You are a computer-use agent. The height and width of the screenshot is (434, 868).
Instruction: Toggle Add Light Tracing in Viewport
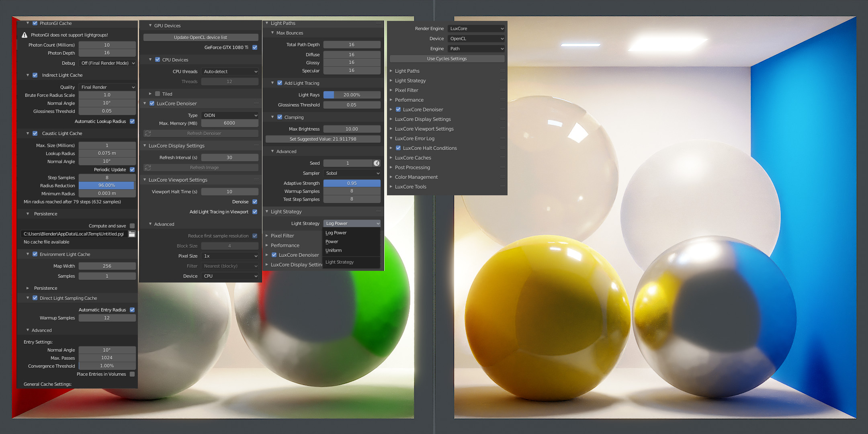[x=255, y=212]
